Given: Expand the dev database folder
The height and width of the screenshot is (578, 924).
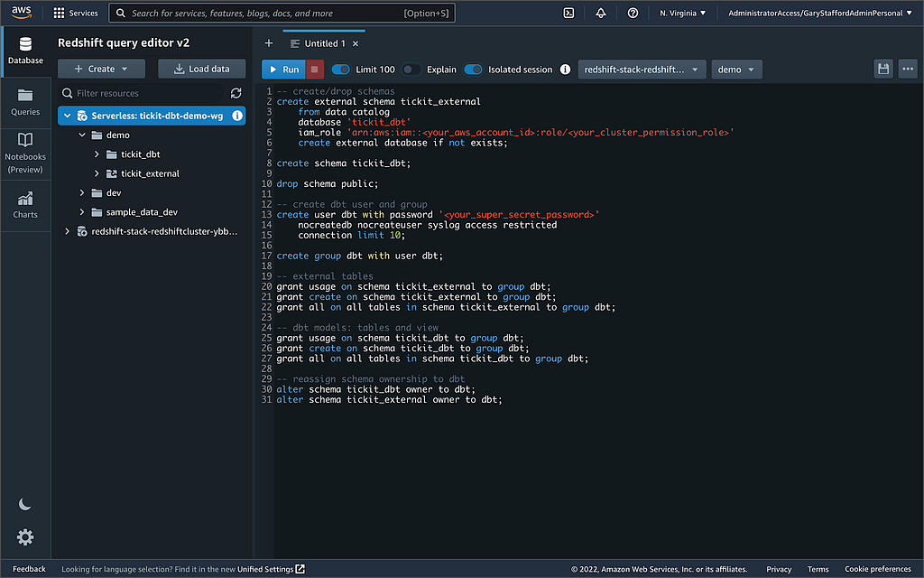Looking at the screenshot, I should click(82, 193).
